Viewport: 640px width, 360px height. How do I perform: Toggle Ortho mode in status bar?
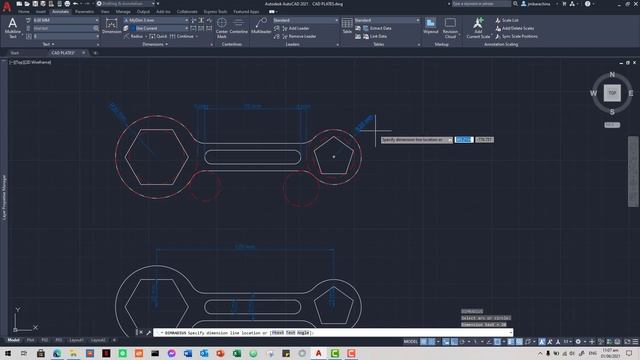[x=454, y=342]
